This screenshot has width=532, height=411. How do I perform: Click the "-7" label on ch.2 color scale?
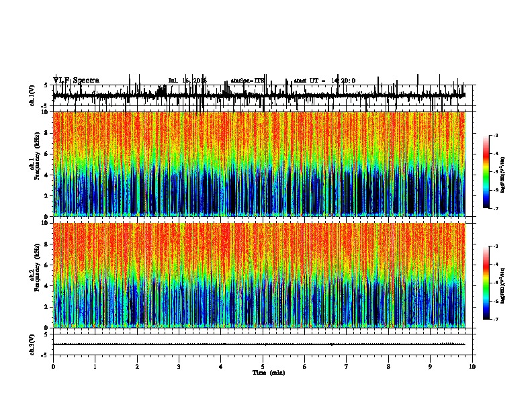(496, 319)
